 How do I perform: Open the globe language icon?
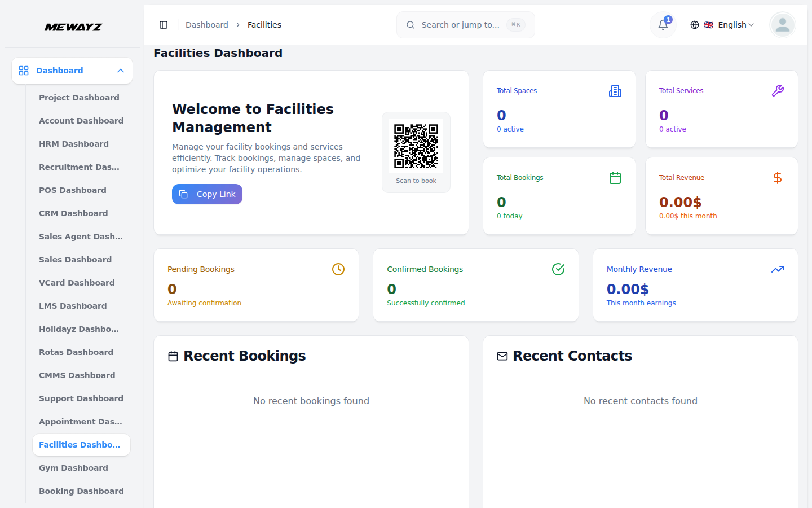[x=695, y=25]
